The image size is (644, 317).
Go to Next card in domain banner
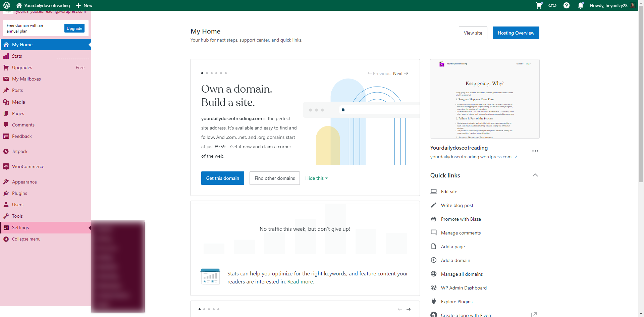[x=400, y=73]
